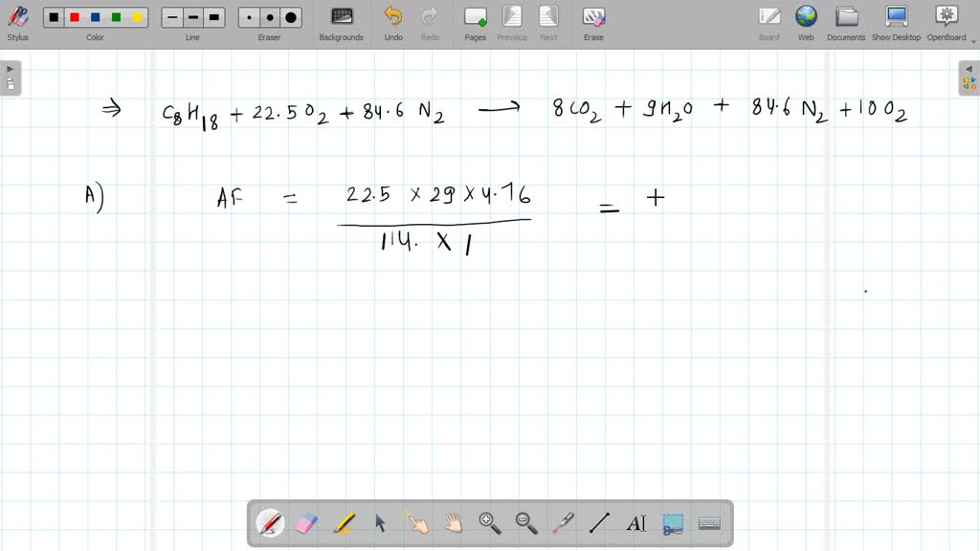Select the Eraser tool in bottom toolbar
Screen dimensions: 980x551
coord(308,522)
